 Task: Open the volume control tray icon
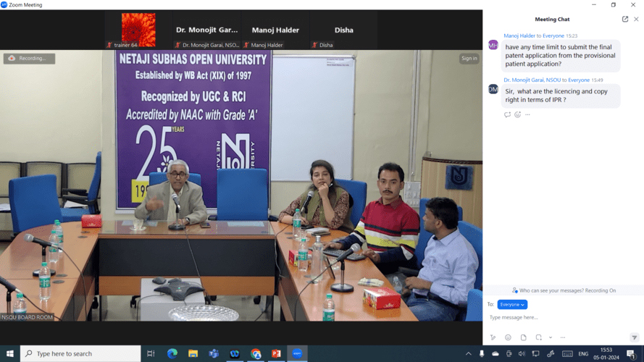tap(522, 354)
